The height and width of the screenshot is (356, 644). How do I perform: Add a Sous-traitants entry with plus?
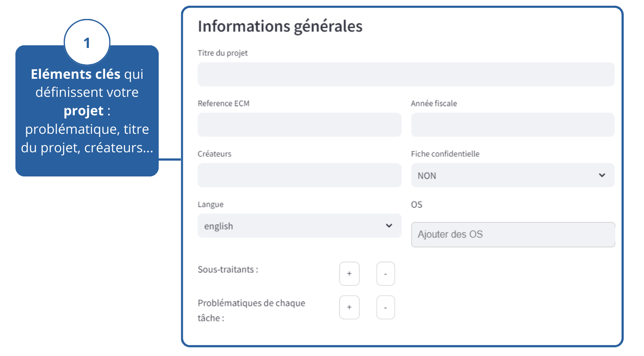coord(349,274)
